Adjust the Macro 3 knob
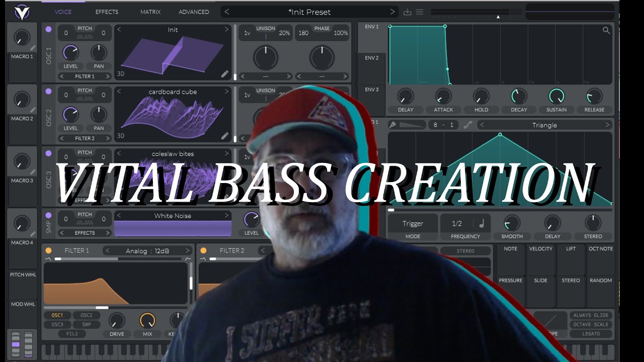The image size is (644, 362). coord(22,161)
